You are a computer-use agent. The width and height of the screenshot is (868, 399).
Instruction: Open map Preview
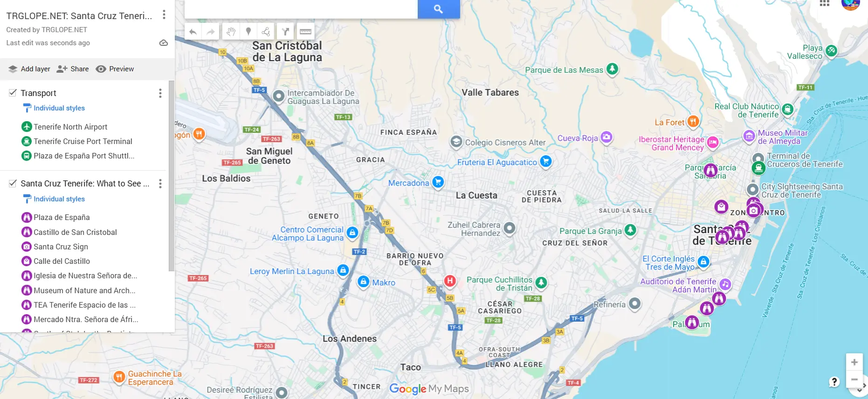click(x=115, y=69)
